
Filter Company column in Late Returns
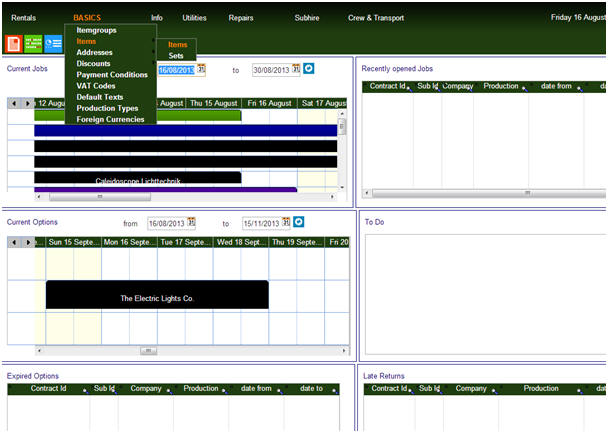(494, 391)
